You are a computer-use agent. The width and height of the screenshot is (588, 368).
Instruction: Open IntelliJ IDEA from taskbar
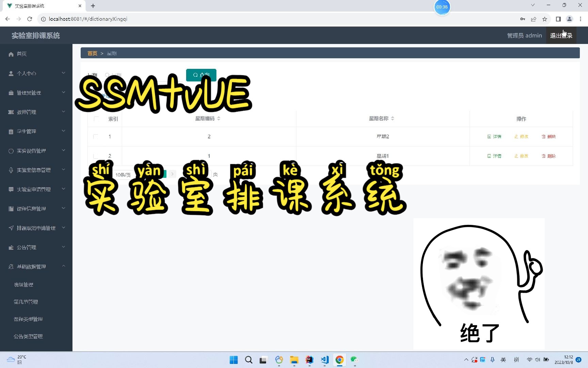coord(309,360)
